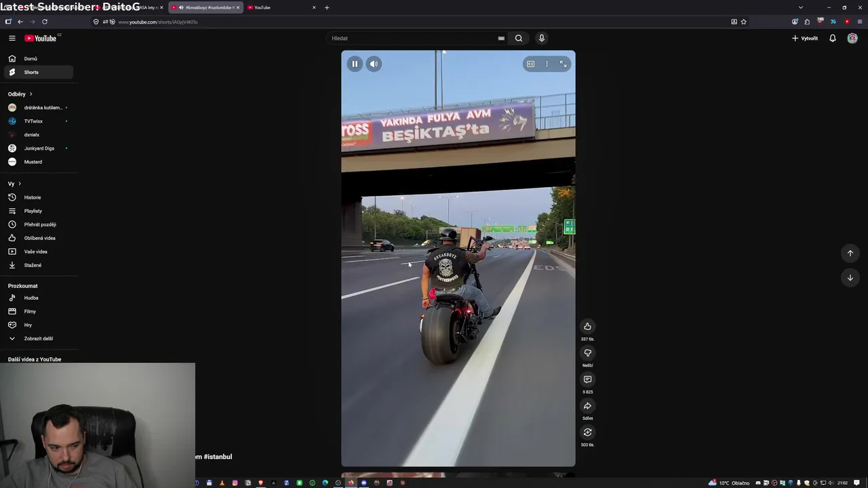Open Přehrát později in the sidebar
The width and height of the screenshot is (868, 488).
39,224
